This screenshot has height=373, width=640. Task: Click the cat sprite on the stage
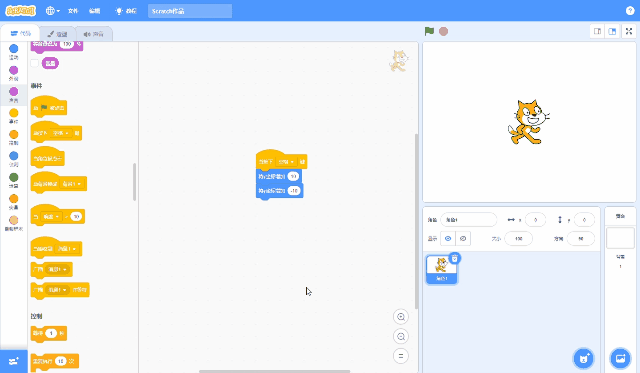(529, 122)
